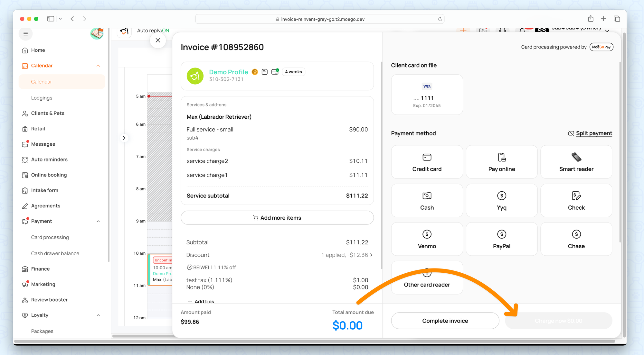Select the Visa card ending 1111
This screenshot has height=355, width=644.
[427, 95]
